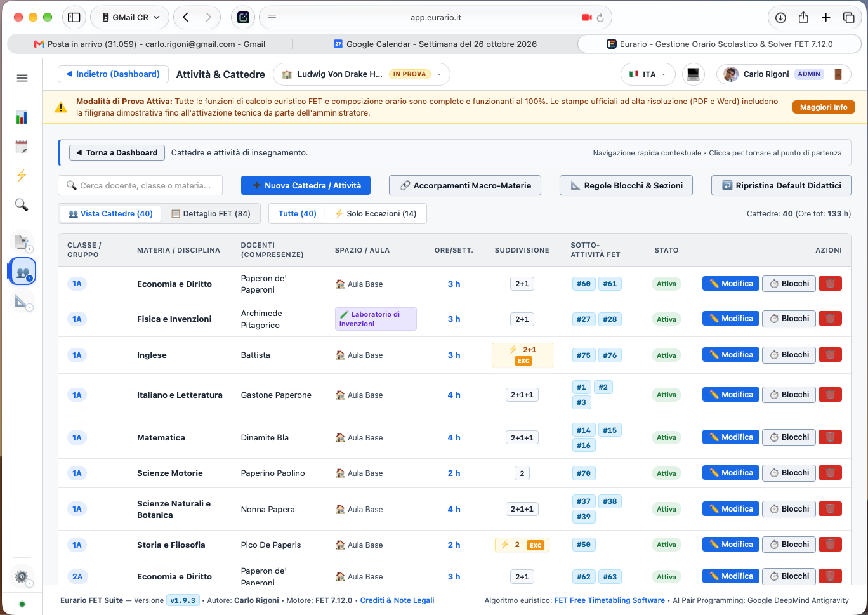Screen dimensions: 868x615
Task: Click the monitor display icon in header
Action: (694, 74)
